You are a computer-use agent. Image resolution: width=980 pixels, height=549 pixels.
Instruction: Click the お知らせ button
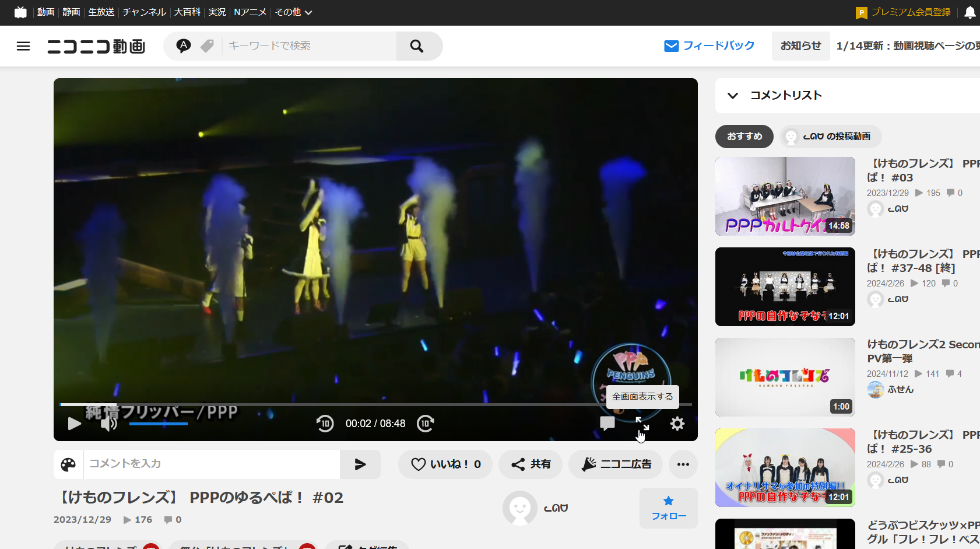[801, 46]
